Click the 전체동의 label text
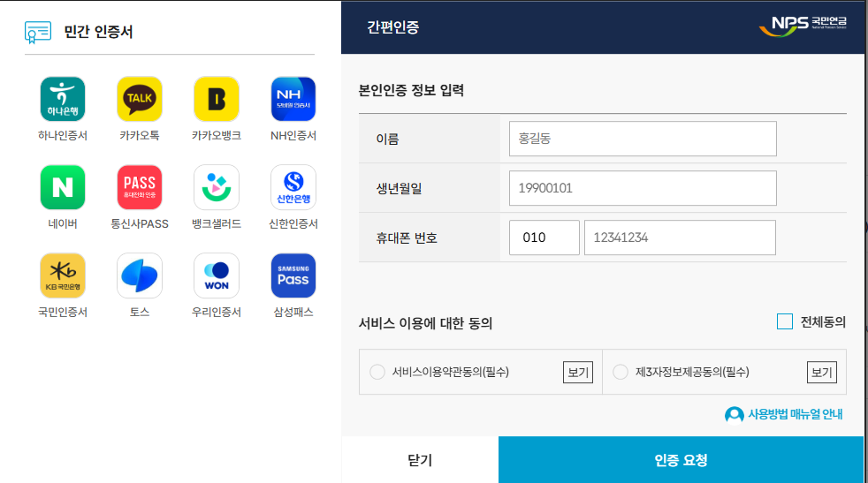The image size is (868, 483). click(823, 322)
